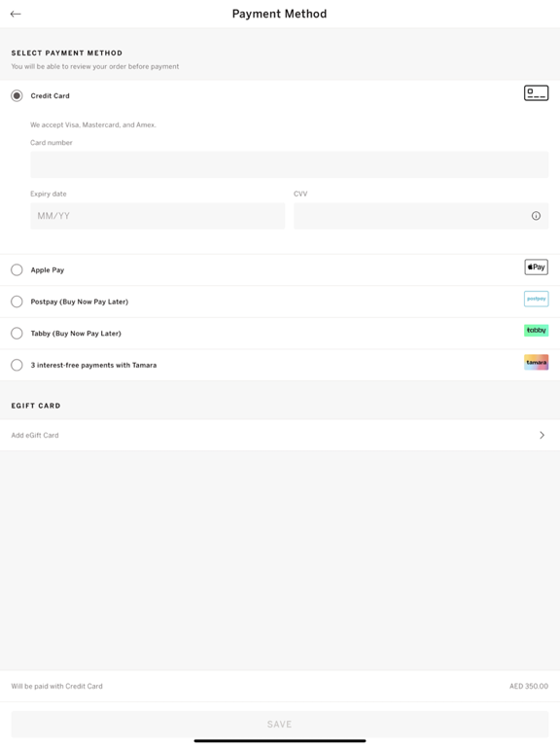Open the Add eGift Card row
560x747 pixels.
point(280,435)
